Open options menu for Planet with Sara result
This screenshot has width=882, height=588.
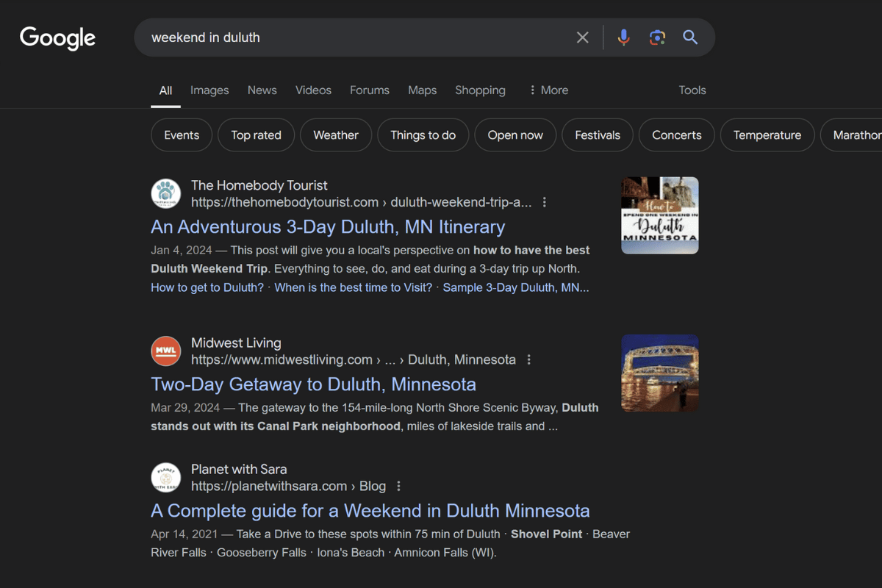click(399, 486)
